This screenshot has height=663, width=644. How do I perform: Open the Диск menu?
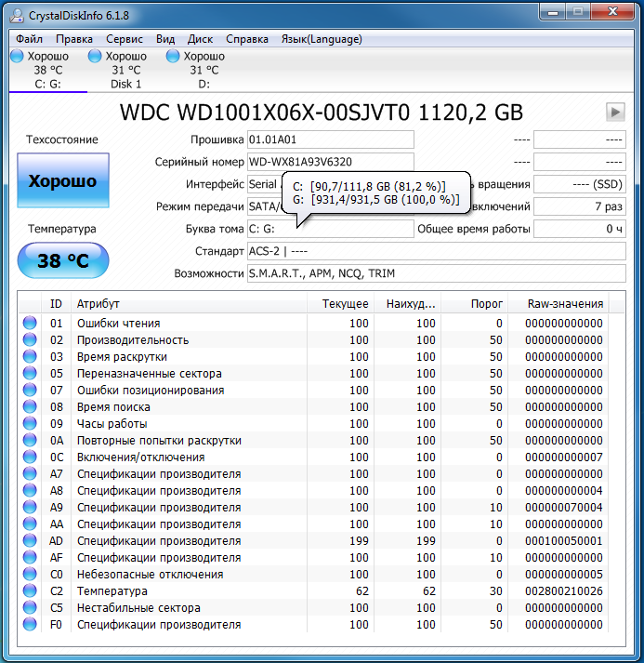tap(200, 39)
